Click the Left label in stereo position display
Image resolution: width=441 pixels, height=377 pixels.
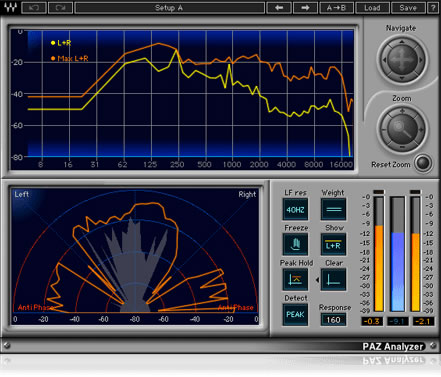(22, 194)
